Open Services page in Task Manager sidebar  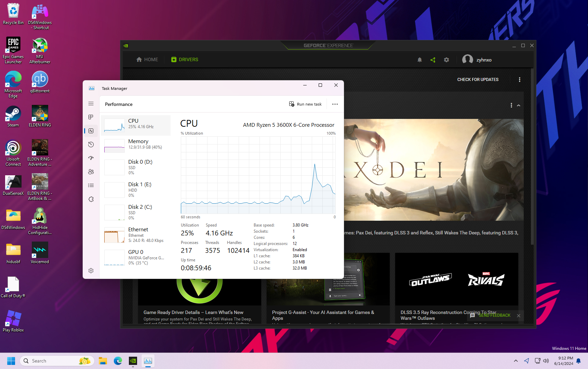[91, 199]
